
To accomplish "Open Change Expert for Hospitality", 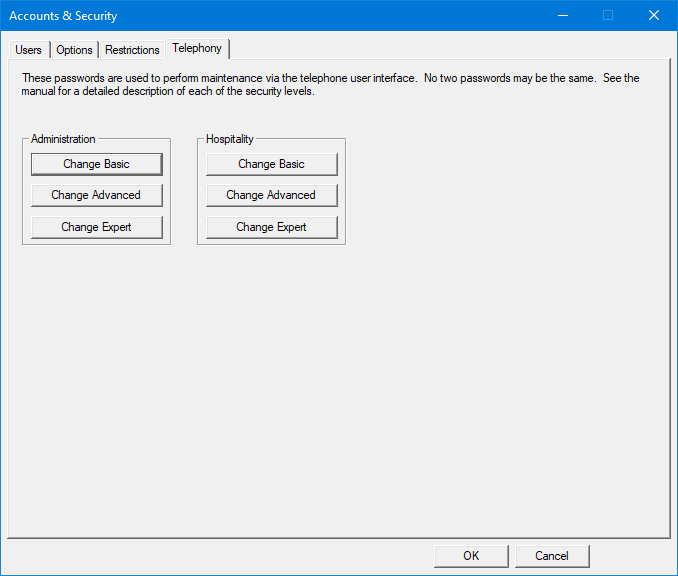I will 271,227.
